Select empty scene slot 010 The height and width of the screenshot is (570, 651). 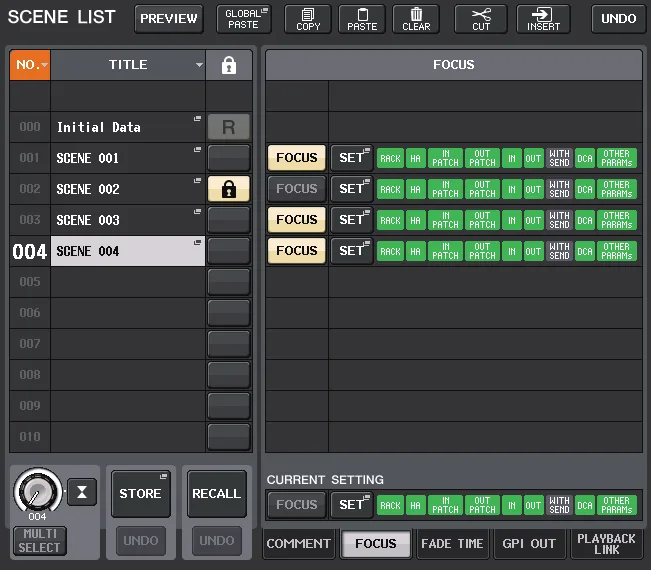[x=128, y=437]
